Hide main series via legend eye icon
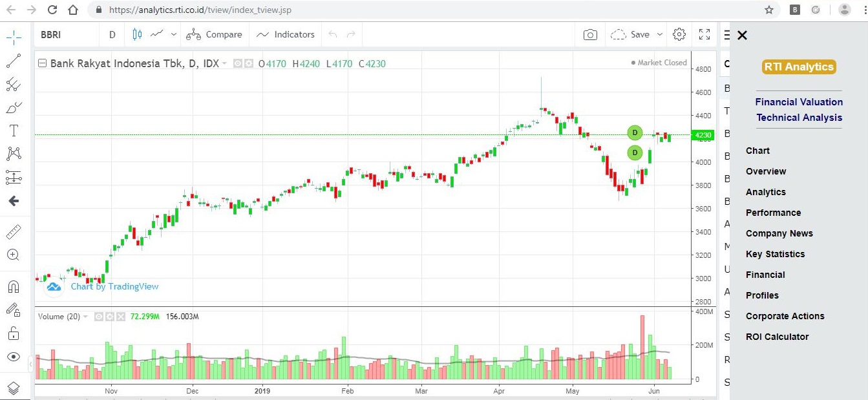Screen dimensions: 868x400 tap(237, 63)
